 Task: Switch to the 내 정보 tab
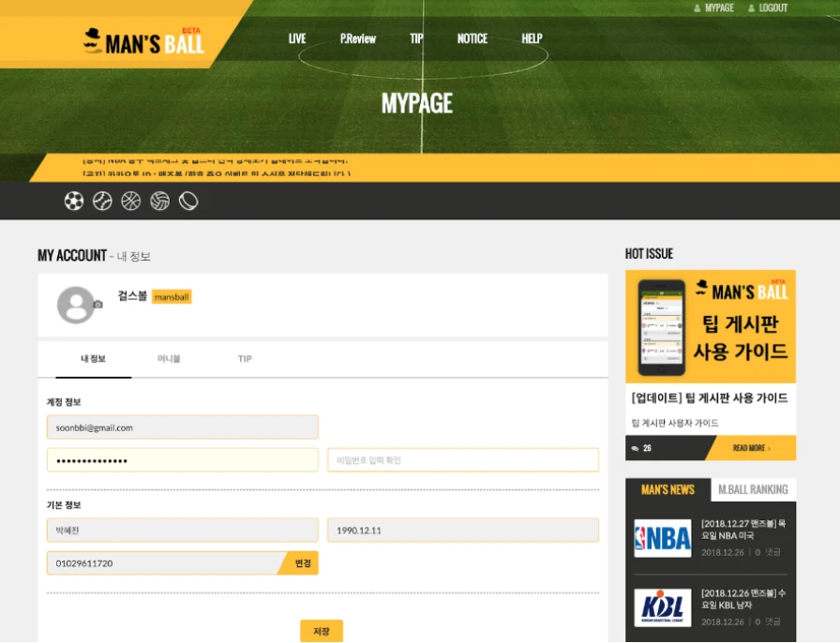click(x=93, y=359)
